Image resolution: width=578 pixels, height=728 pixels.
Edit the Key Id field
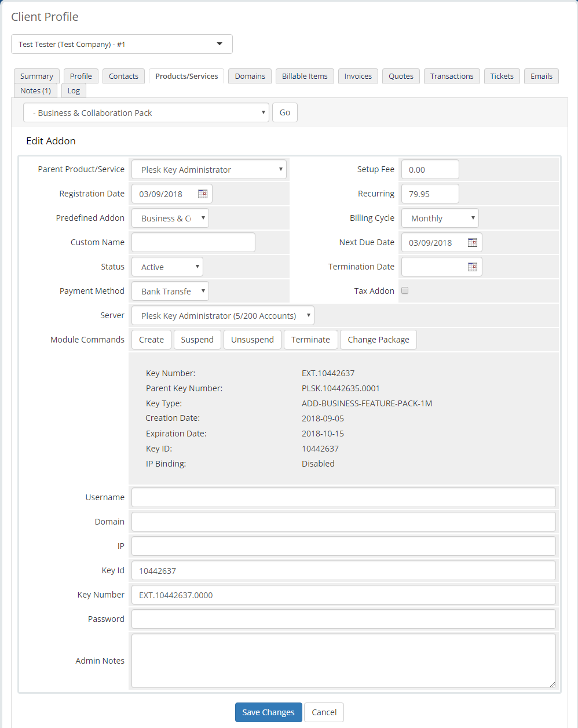pos(343,570)
